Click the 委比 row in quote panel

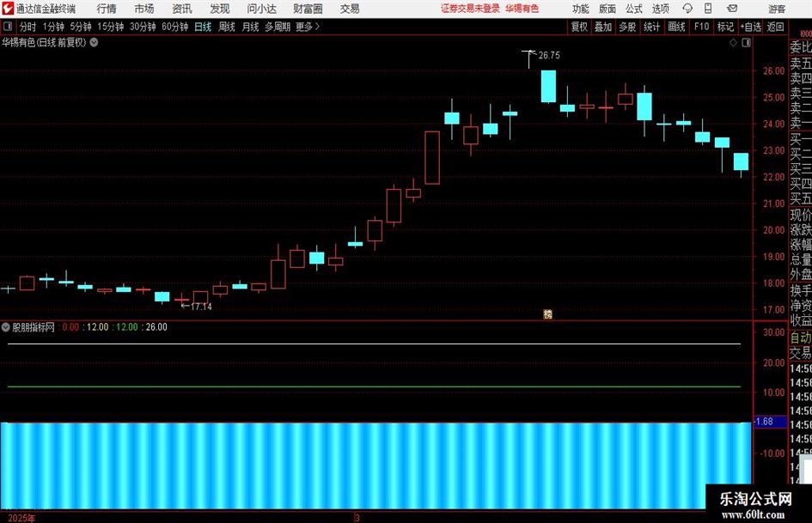coord(801,47)
